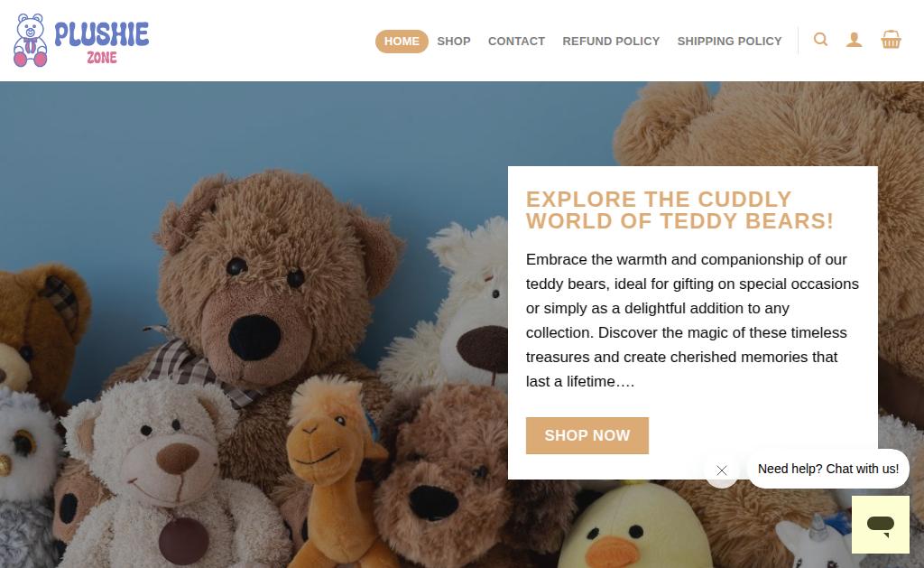Click the teddy bear logo icon

click(31, 40)
